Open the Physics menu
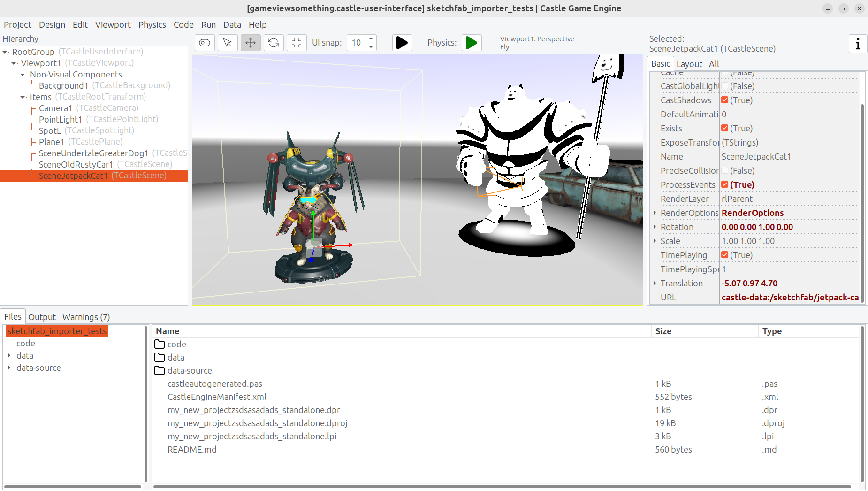 (152, 24)
